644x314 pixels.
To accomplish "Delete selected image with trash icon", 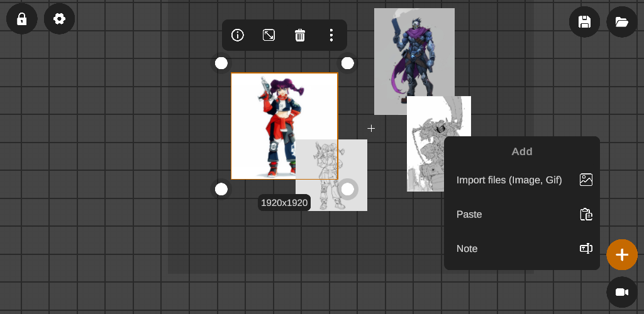I will pyautogui.click(x=300, y=35).
